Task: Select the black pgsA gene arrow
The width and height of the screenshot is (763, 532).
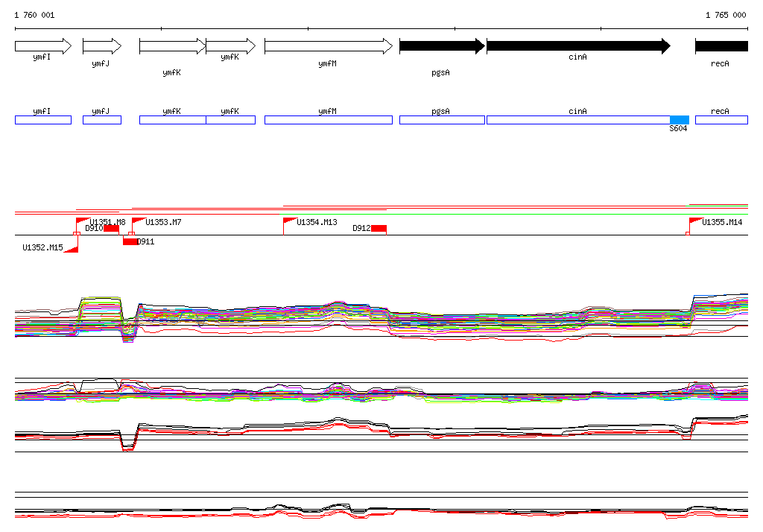Action: click(443, 46)
